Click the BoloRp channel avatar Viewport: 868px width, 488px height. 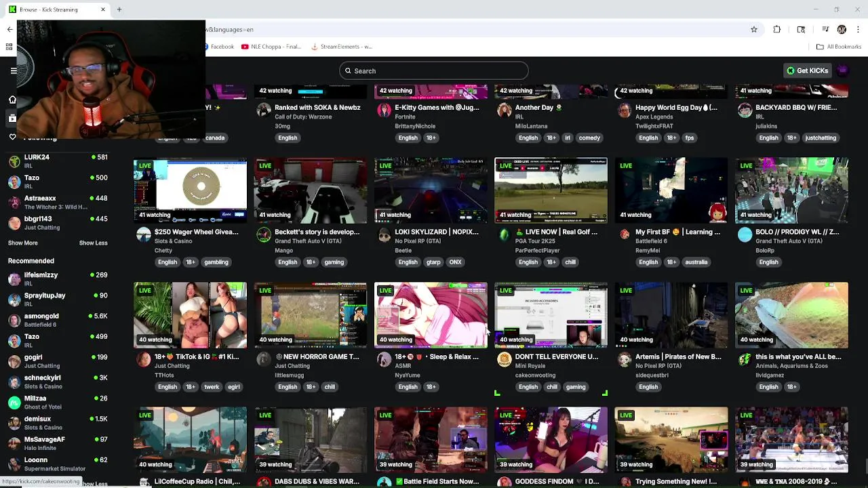coord(745,235)
